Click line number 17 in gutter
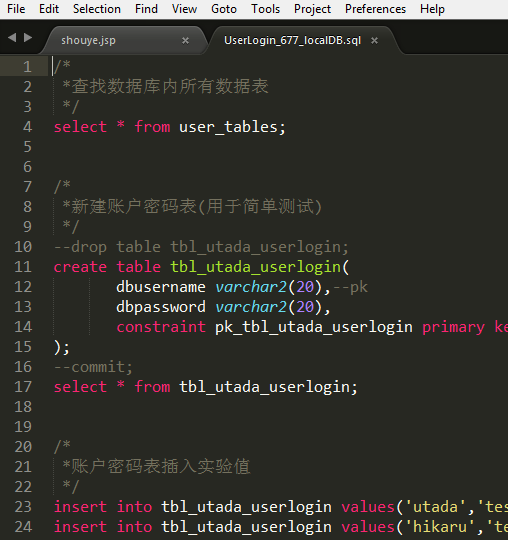The height and width of the screenshot is (540, 508). point(23,387)
